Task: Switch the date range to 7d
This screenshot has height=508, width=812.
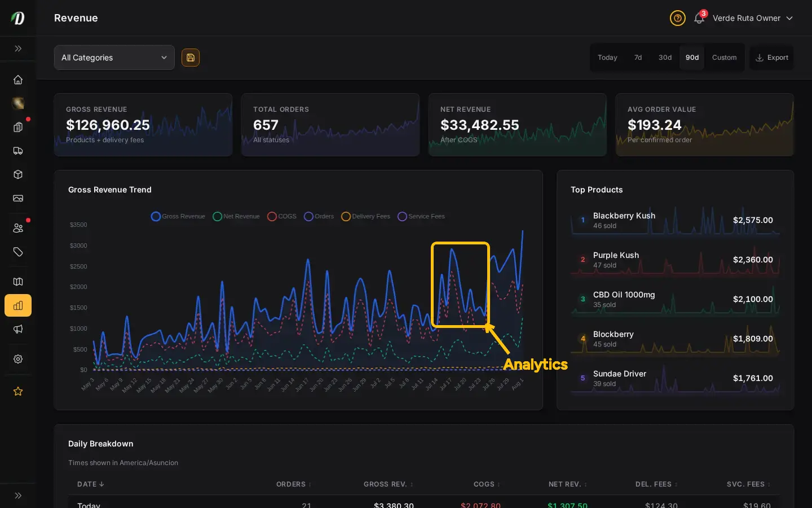Action: click(x=638, y=58)
